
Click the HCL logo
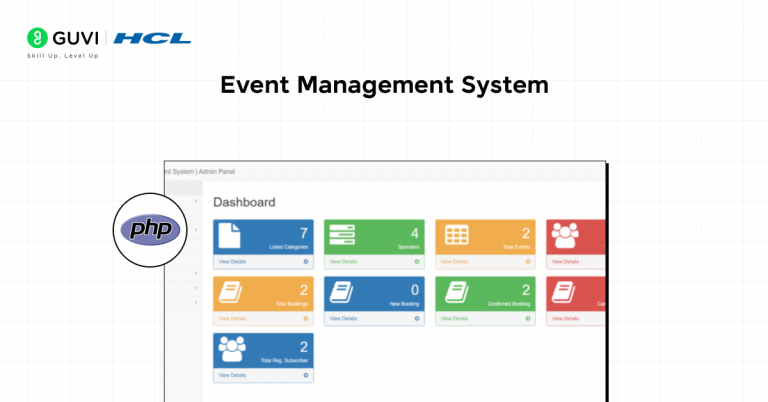152,38
